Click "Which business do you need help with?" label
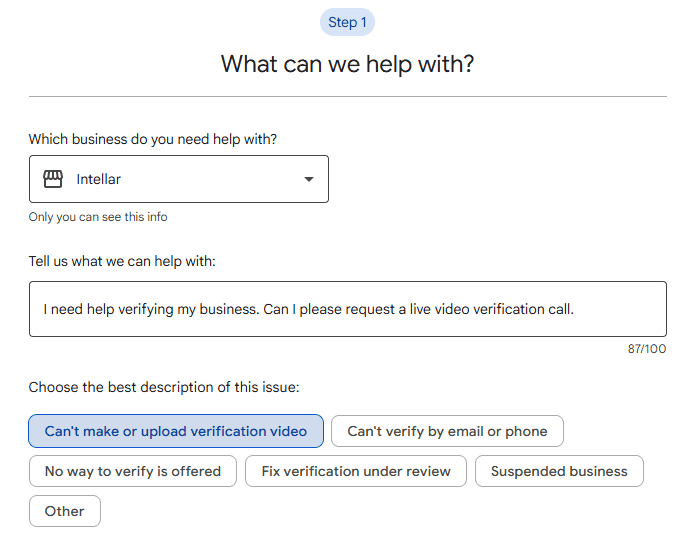This screenshot has height=537, width=693. [153, 139]
